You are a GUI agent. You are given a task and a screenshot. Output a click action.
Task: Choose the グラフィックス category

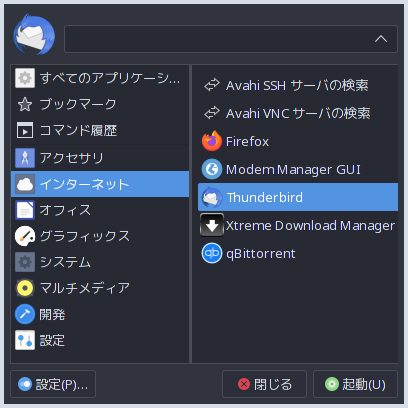[100, 236]
